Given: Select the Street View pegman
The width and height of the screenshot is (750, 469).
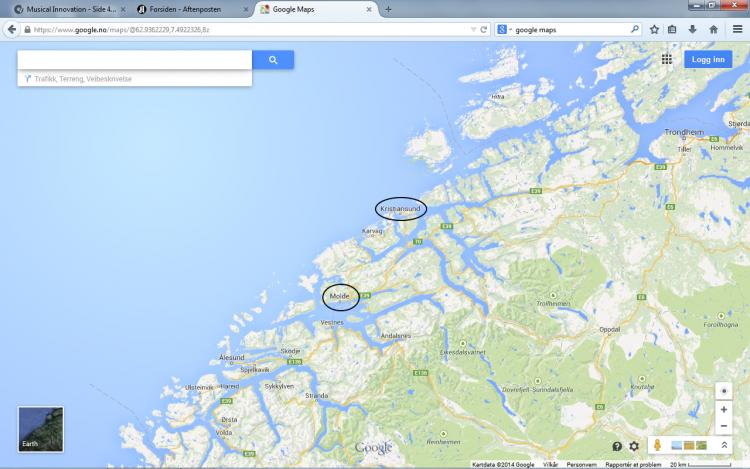Looking at the screenshot, I should 658,445.
